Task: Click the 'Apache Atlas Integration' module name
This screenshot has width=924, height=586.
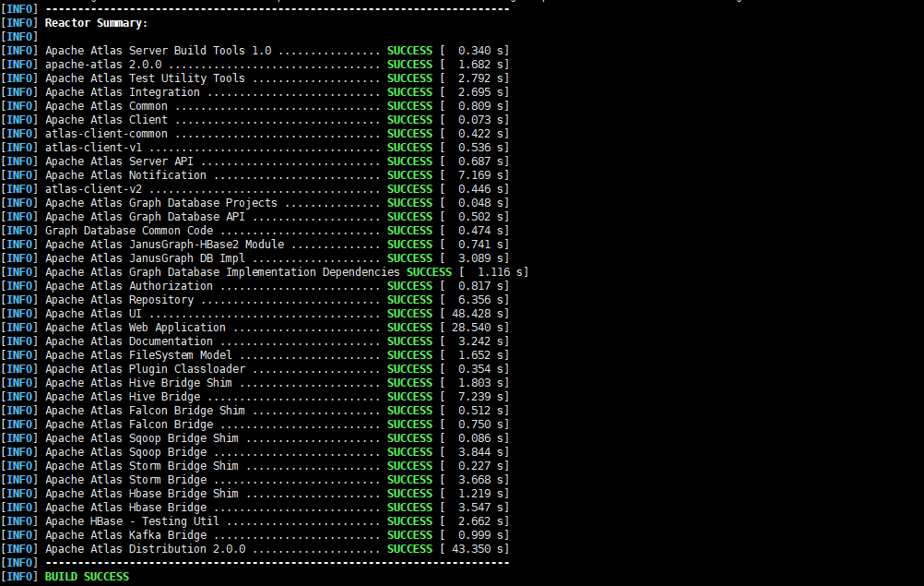Action: [123, 92]
